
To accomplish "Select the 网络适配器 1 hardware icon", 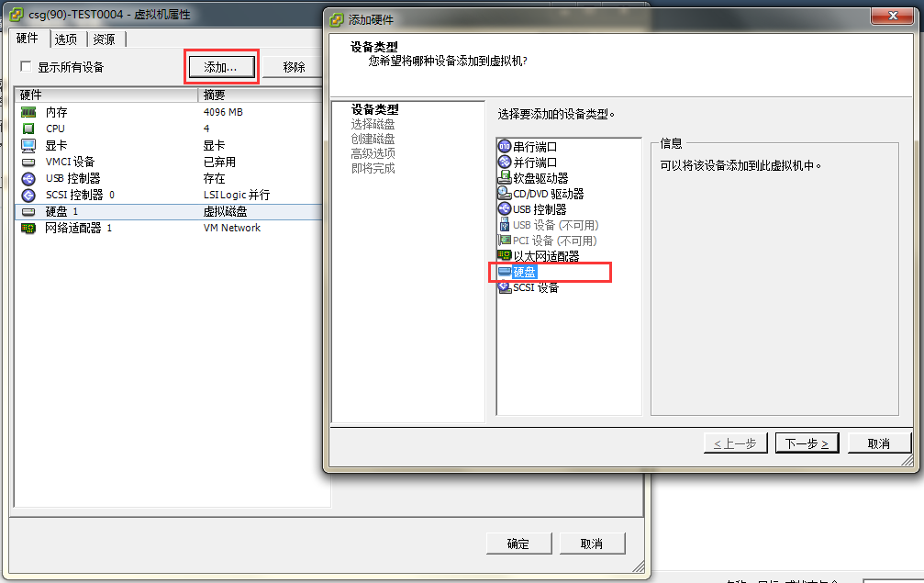I will click(x=28, y=228).
